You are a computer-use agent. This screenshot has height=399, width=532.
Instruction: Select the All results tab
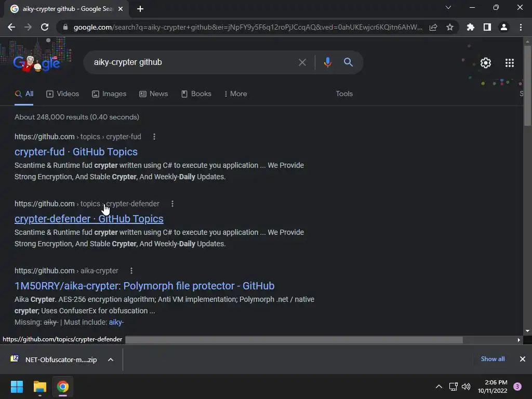pos(24,94)
